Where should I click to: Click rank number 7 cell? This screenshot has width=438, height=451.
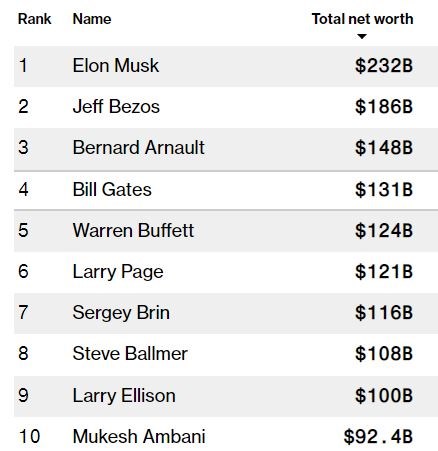[x=23, y=313]
